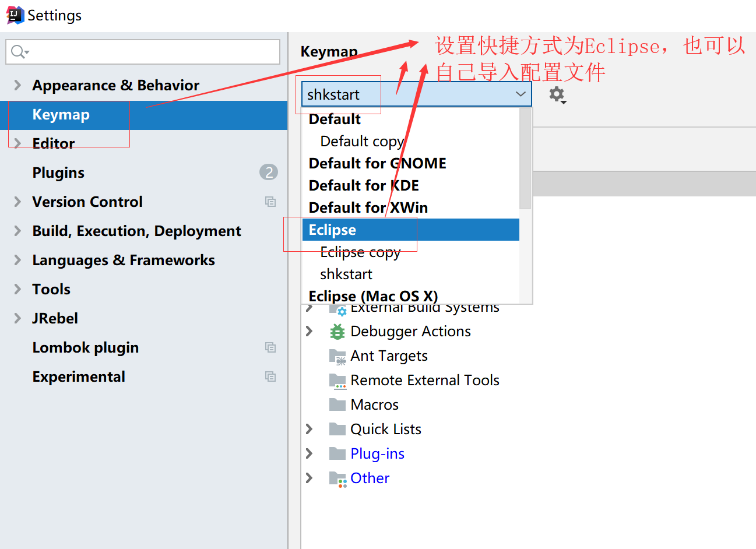The height and width of the screenshot is (549, 756).
Task: Click the Version Control project-level icon
Action: pyautogui.click(x=270, y=202)
